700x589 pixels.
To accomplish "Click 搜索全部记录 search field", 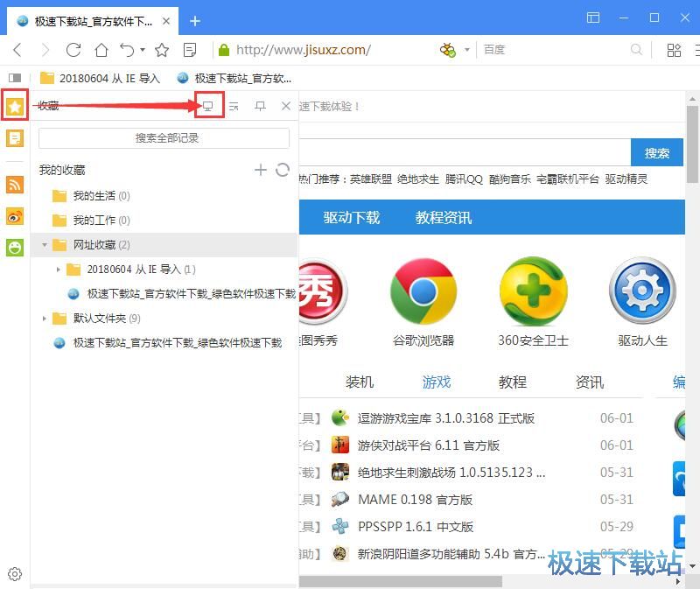I will 164,138.
